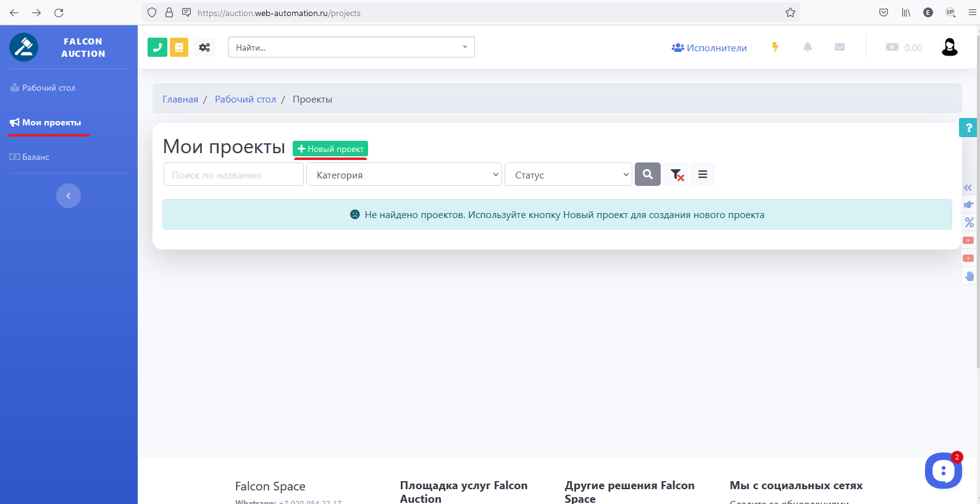Open the notifications bell icon

pos(807,47)
